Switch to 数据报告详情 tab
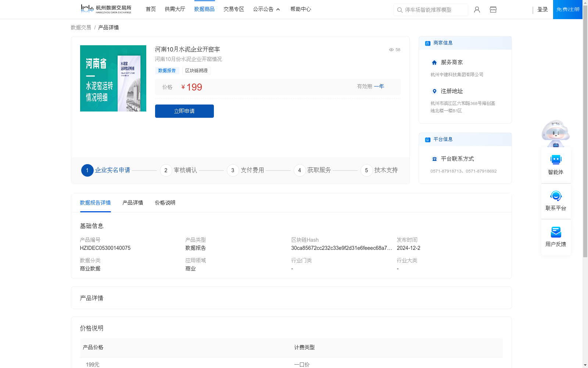Image resolution: width=588 pixels, height=368 pixels. (x=95, y=203)
